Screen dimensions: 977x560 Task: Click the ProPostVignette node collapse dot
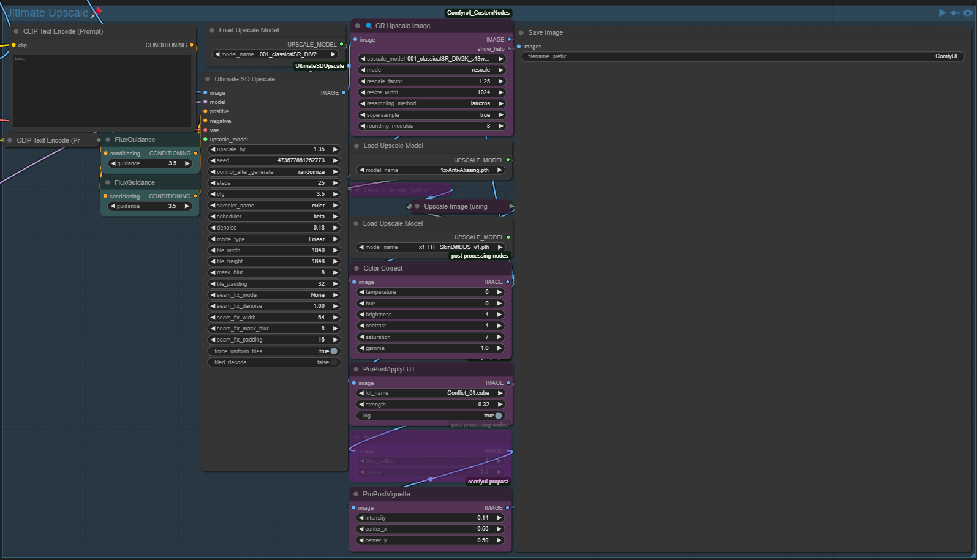(x=356, y=494)
